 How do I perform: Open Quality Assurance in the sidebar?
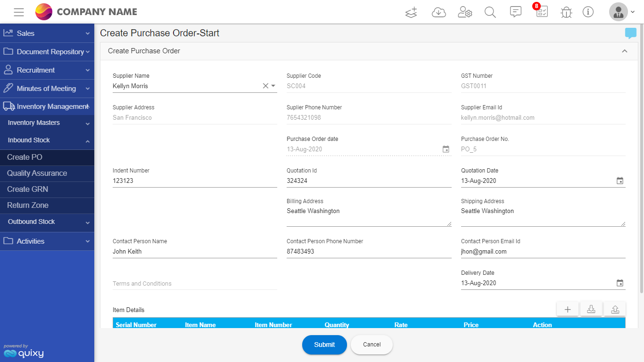[47, 173]
